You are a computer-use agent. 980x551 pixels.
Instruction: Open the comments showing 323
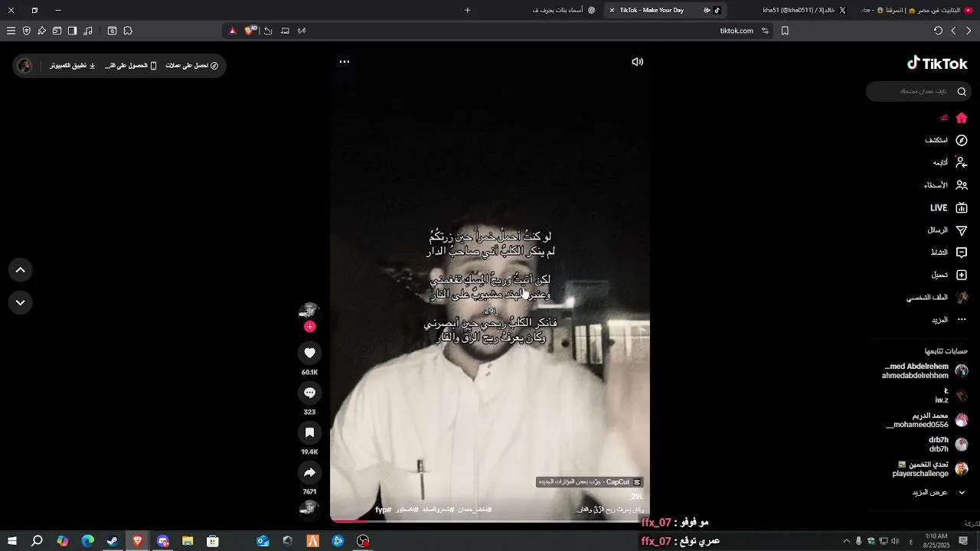pos(309,393)
